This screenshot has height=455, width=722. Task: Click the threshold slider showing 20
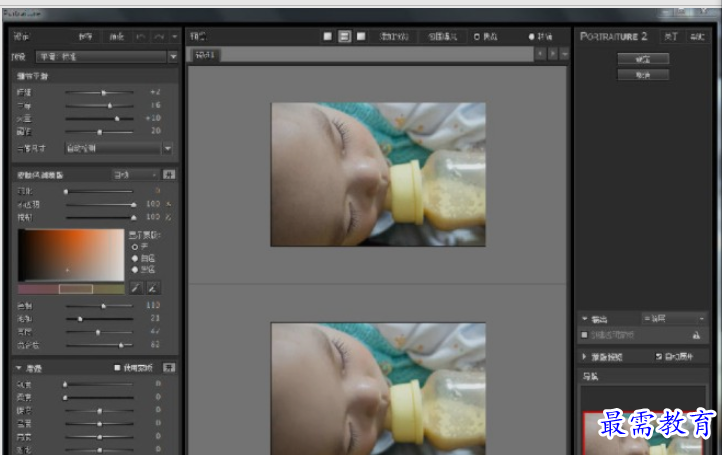point(99,132)
